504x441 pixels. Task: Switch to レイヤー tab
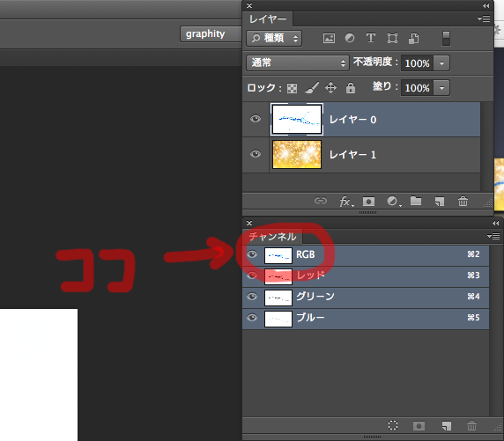[268, 19]
